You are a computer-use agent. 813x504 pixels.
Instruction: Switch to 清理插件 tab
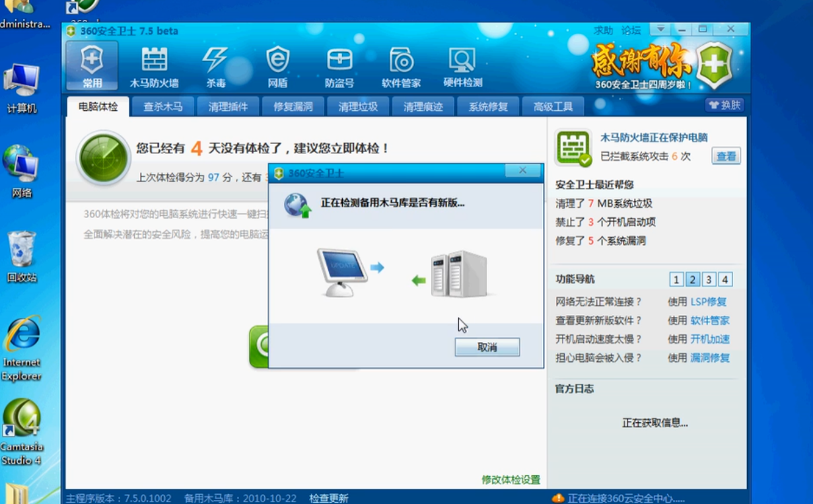click(228, 107)
